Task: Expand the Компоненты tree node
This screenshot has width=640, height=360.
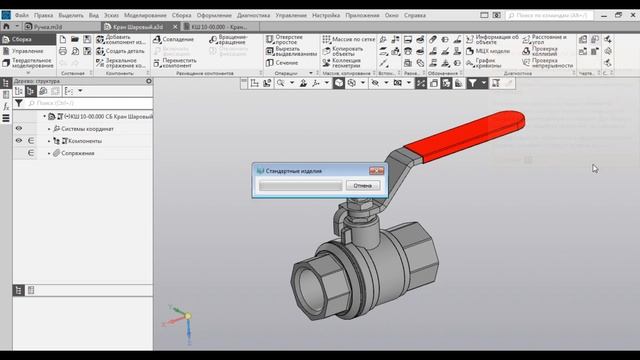Action: click(49, 141)
